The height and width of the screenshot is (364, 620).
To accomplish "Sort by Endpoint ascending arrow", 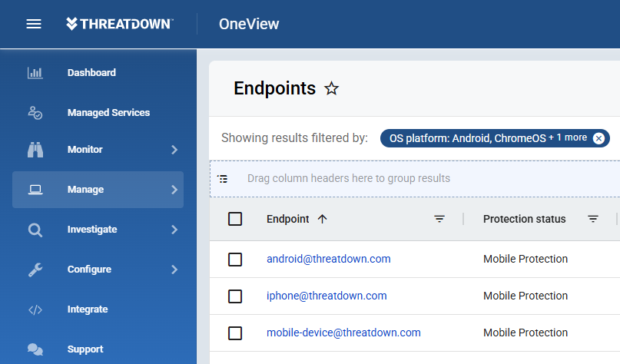I will tap(322, 219).
